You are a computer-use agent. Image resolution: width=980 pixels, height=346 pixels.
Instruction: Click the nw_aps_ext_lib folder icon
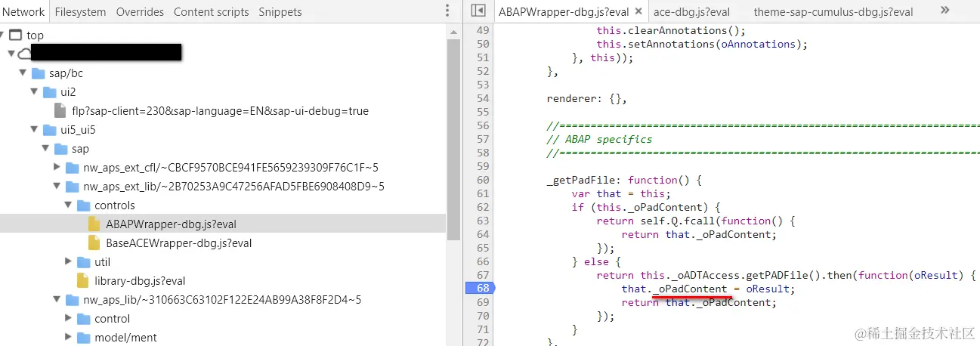tap(73, 187)
